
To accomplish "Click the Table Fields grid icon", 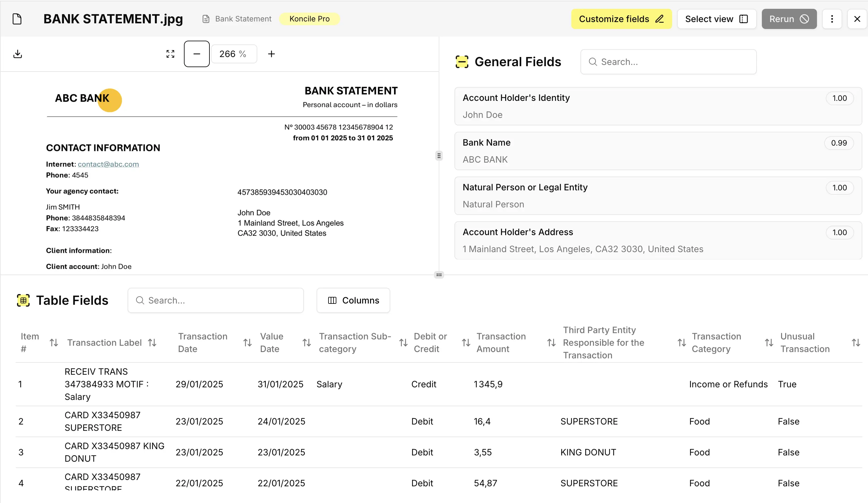I will tap(23, 300).
